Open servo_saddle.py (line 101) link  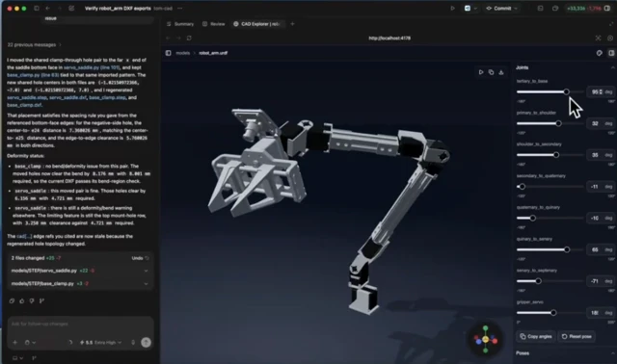tap(92, 67)
